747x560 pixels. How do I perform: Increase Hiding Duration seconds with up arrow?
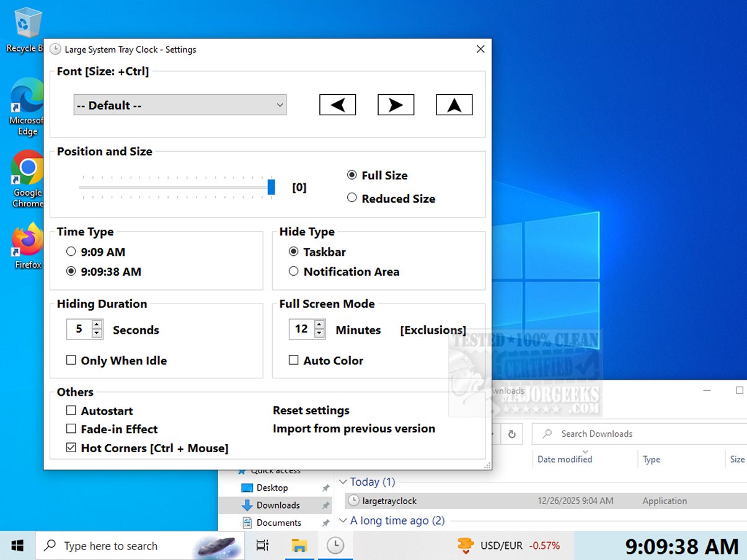tap(97, 325)
